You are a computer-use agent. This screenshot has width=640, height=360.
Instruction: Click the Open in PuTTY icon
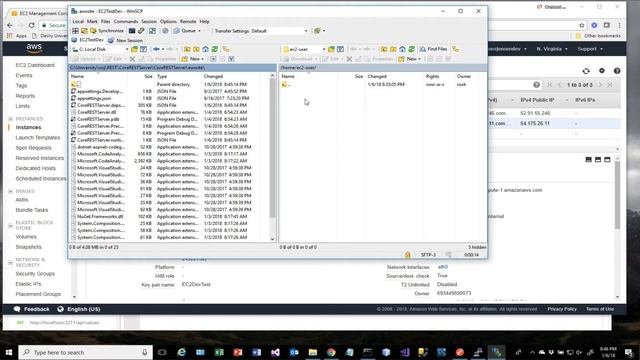click(141, 31)
